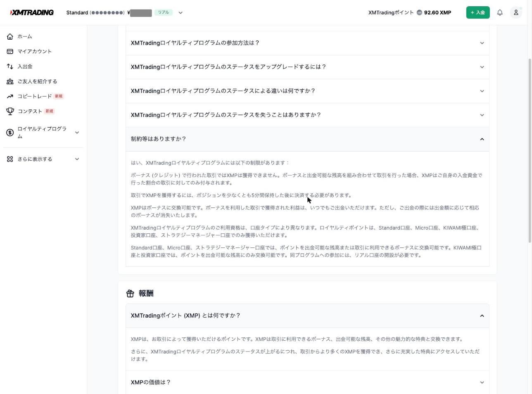Open 入出金 in sidebar
The height and width of the screenshot is (394, 532).
(25, 66)
